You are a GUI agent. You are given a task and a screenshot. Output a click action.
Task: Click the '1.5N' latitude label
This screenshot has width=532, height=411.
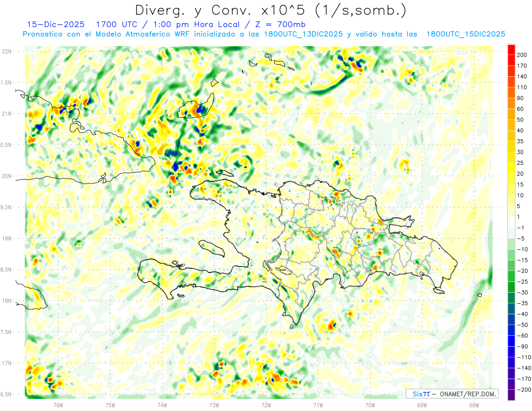tap(7, 82)
